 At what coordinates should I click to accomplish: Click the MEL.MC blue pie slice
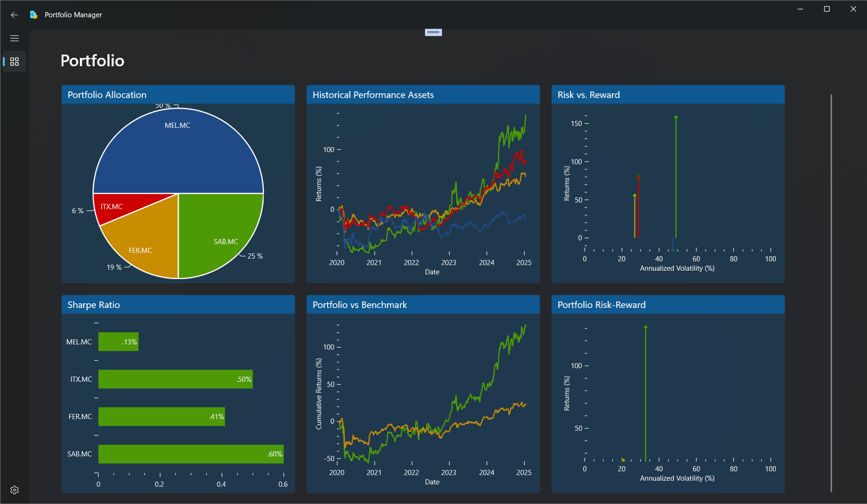(x=178, y=149)
